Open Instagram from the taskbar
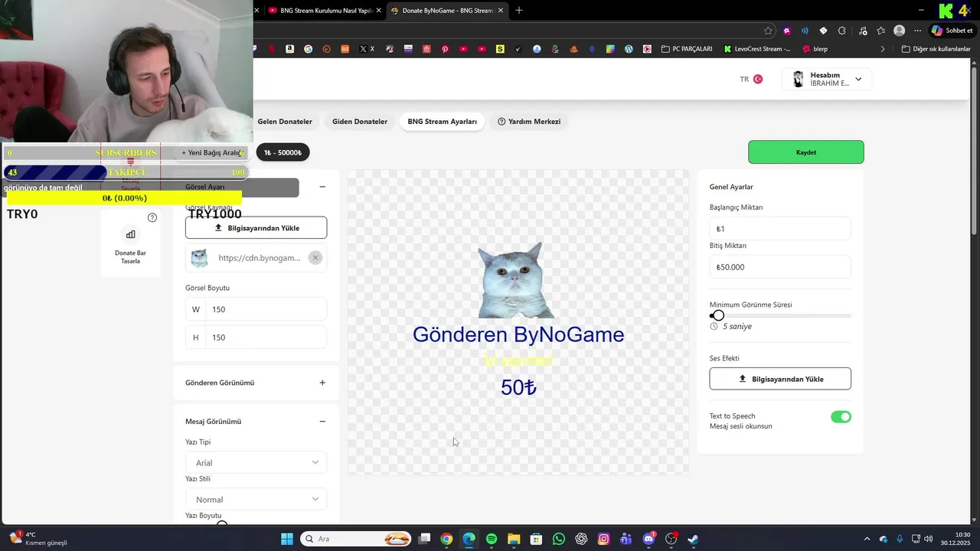Screen dimensions: 980x551 pos(604,539)
